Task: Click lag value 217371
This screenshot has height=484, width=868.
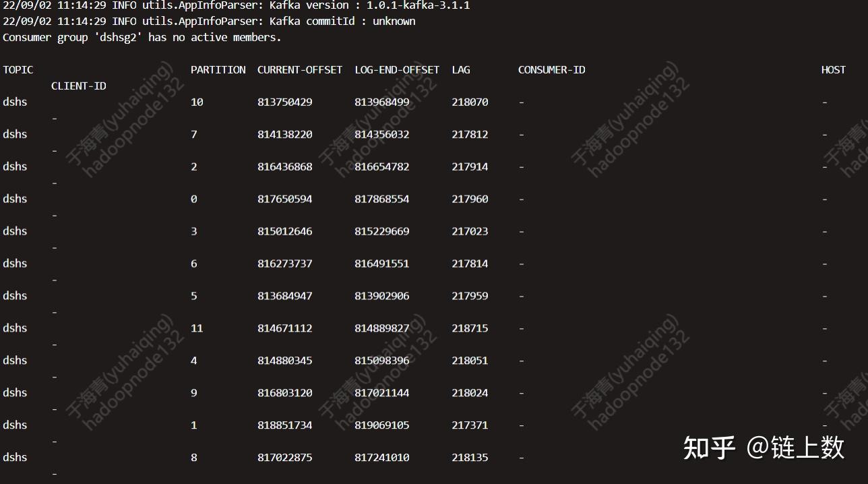Action: tap(470, 425)
